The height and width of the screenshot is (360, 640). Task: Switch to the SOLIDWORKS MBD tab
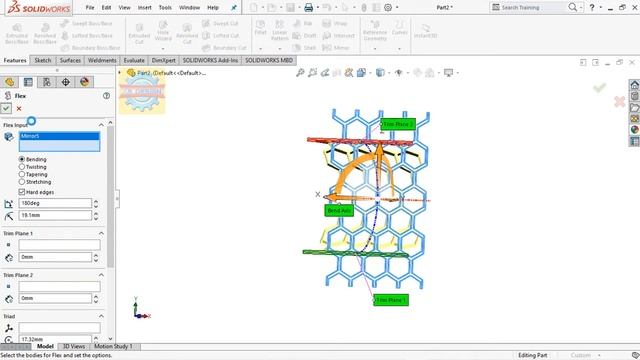point(269,60)
